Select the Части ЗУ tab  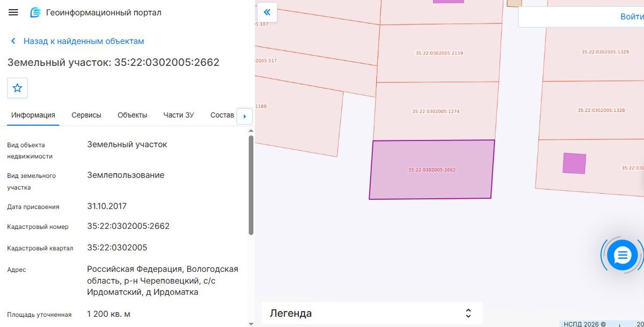179,115
